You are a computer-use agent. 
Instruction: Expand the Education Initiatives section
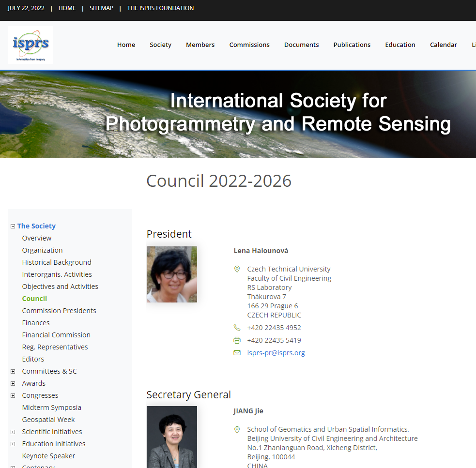[x=13, y=444]
